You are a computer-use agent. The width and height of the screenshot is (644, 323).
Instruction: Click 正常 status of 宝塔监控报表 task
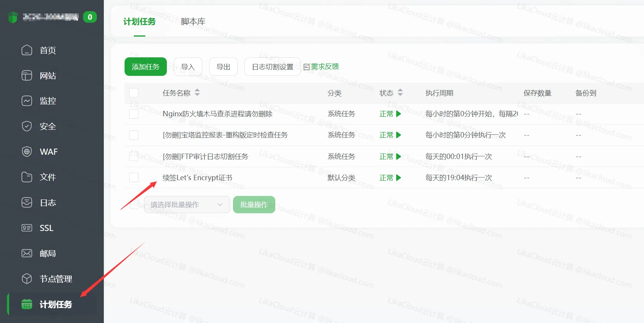click(386, 135)
